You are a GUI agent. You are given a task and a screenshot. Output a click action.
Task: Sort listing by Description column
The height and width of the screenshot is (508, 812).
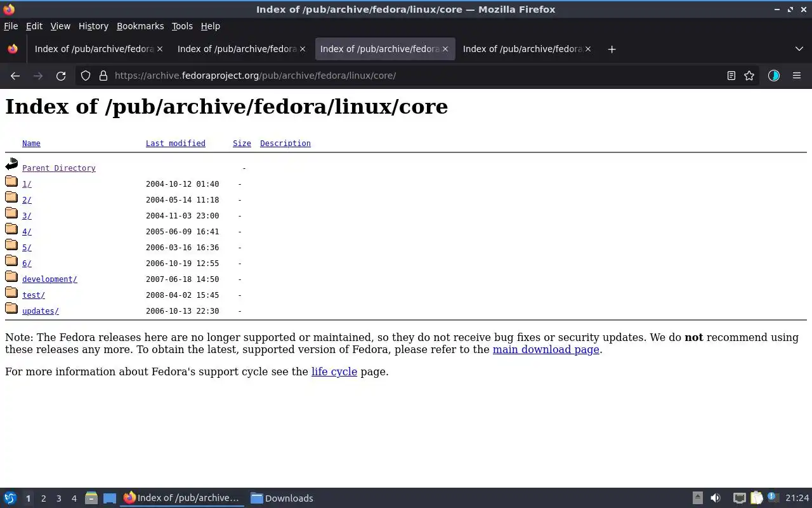point(285,144)
